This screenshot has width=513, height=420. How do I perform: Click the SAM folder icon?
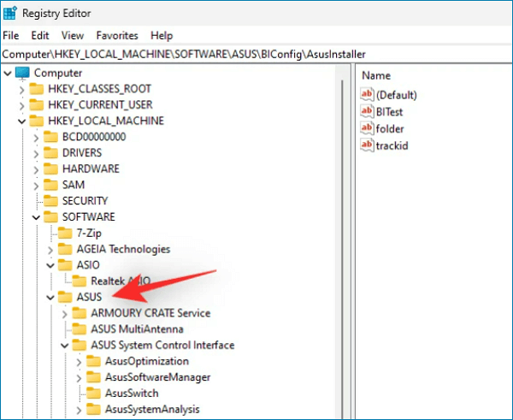pos(50,185)
